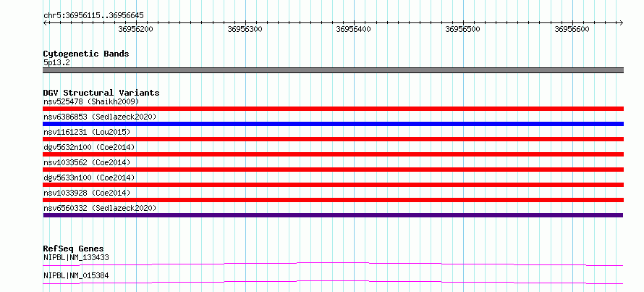
Task: Open variant label nsv6386853 (Sedlazeck2020)
Action: tap(100, 117)
